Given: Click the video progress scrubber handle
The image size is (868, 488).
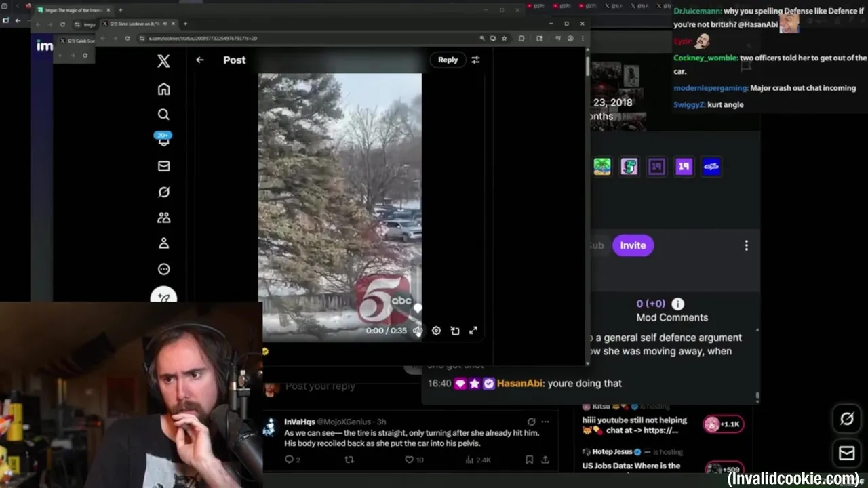Looking at the screenshot, I should [418, 308].
